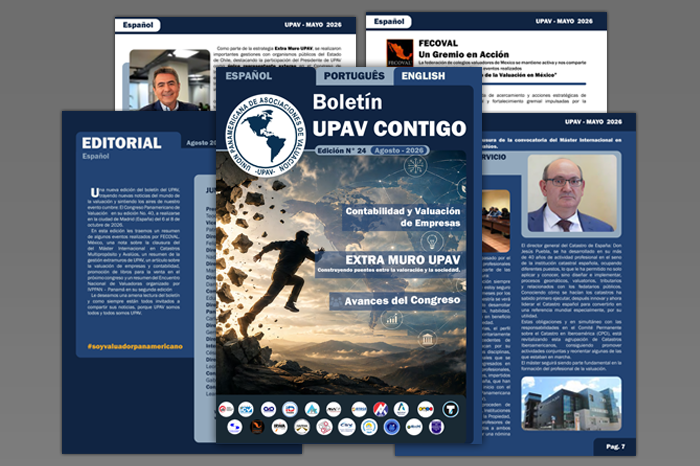
Task: Click UPAV - MAYO 2026 on the FECOVAL page
Action: (x=564, y=21)
